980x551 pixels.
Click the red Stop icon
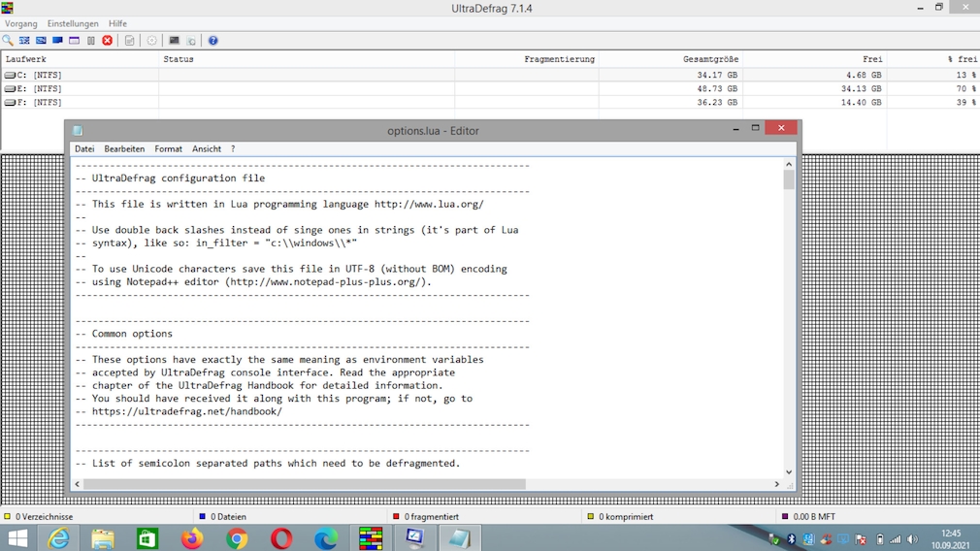[108, 41]
